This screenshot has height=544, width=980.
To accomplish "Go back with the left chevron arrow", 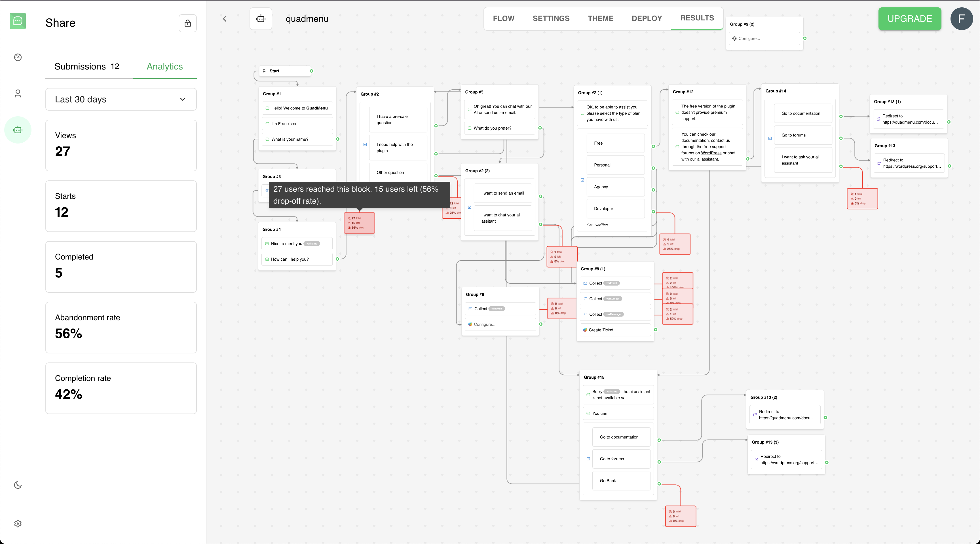I will tap(225, 19).
